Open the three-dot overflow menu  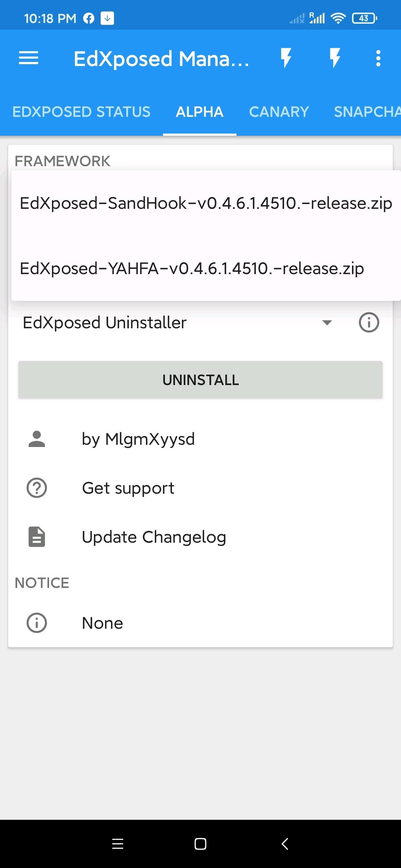tap(378, 58)
